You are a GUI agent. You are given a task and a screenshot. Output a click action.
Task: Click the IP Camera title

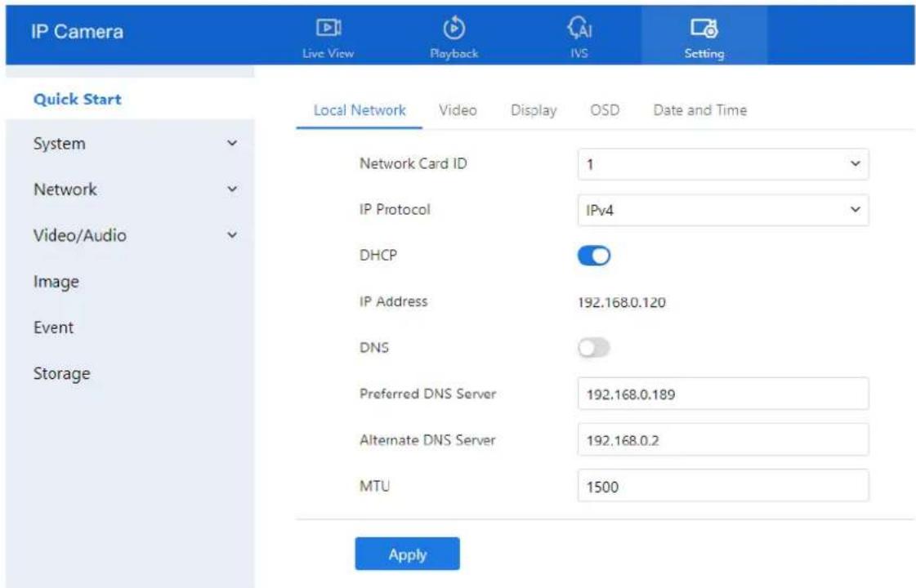click(x=77, y=32)
